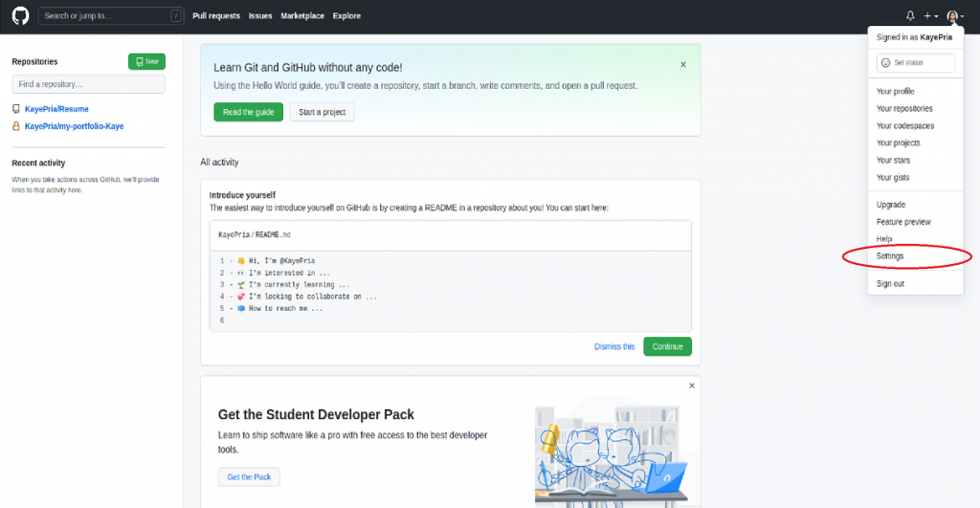
Task: Click the GitHub Octocat logo
Action: (x=20, y=15)
